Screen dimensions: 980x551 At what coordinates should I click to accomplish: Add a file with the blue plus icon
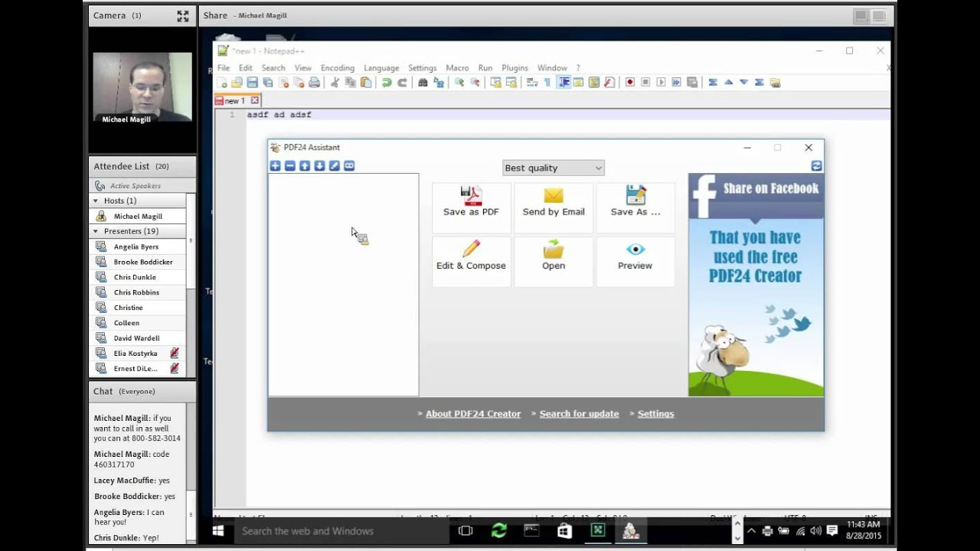tap(276, 166)
